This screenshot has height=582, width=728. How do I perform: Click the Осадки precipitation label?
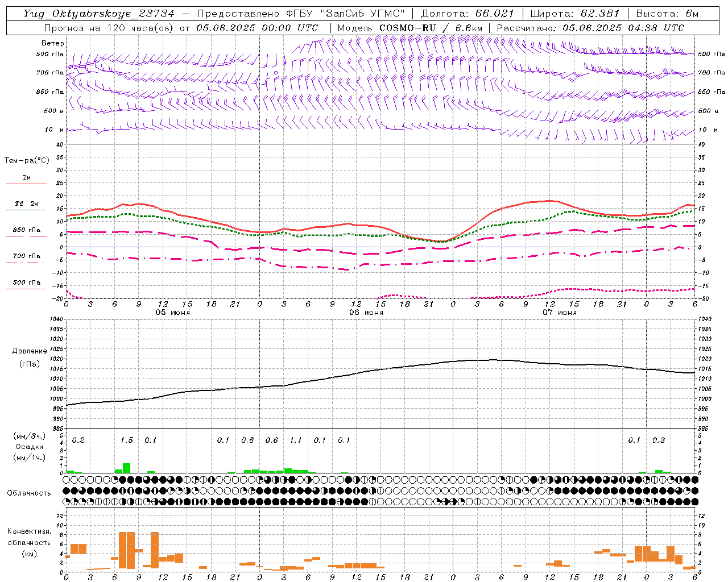tap(30, 447)
